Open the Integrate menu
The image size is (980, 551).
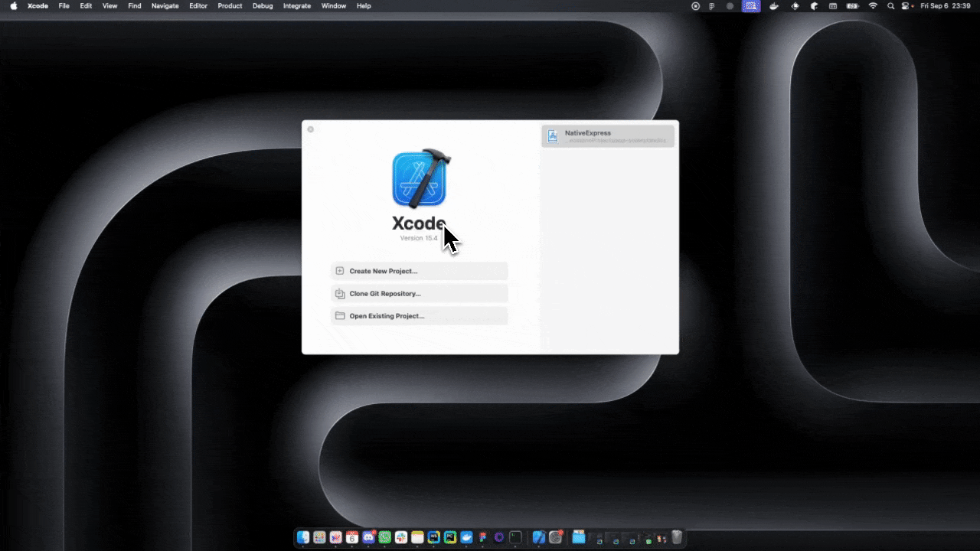pyautogui.click(x=297, y=6)
